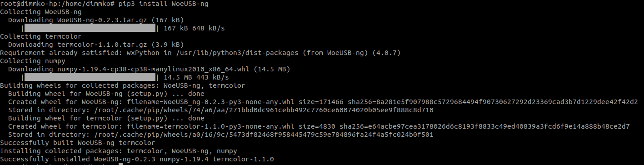Click the '14.5 MB 443 kB/s' speed text
644x165 pixels.
click(196, 77)
